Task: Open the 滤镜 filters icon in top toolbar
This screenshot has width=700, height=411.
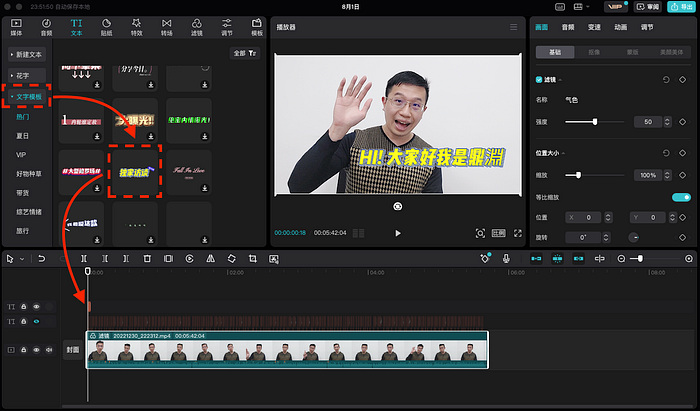Action: (x=196, y=27)
